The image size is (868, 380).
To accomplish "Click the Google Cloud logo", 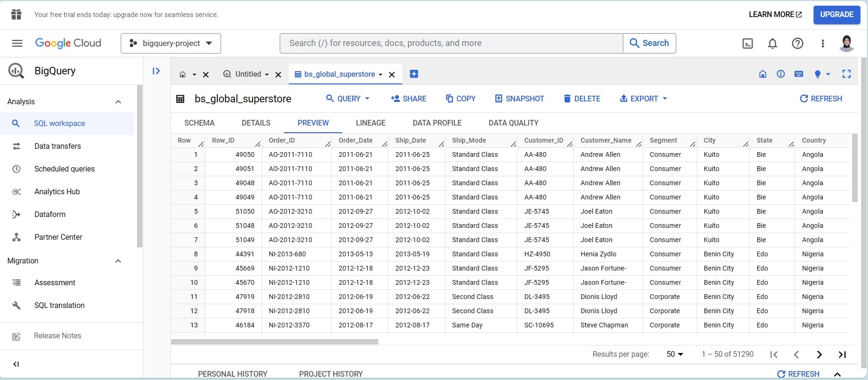I will (68, 43).
